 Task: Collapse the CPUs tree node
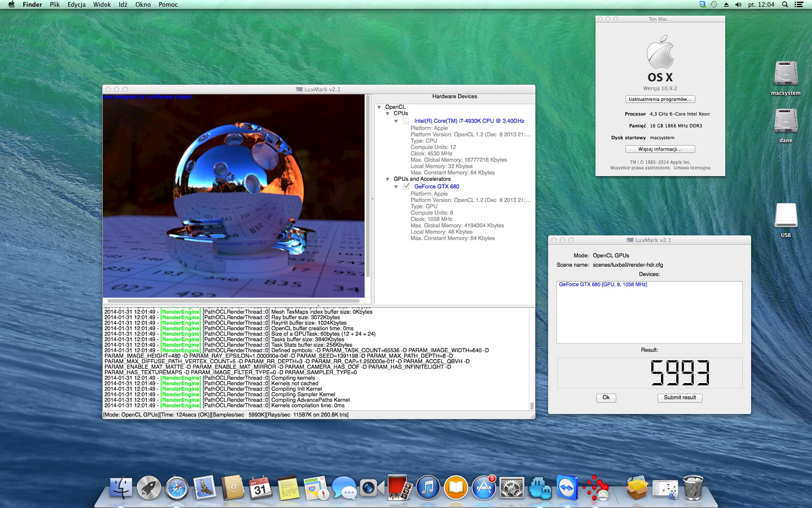pos(388,113)
